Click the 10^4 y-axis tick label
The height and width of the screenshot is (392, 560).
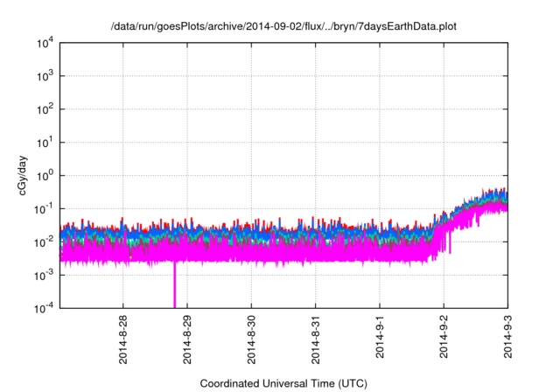tap(45, 43)
